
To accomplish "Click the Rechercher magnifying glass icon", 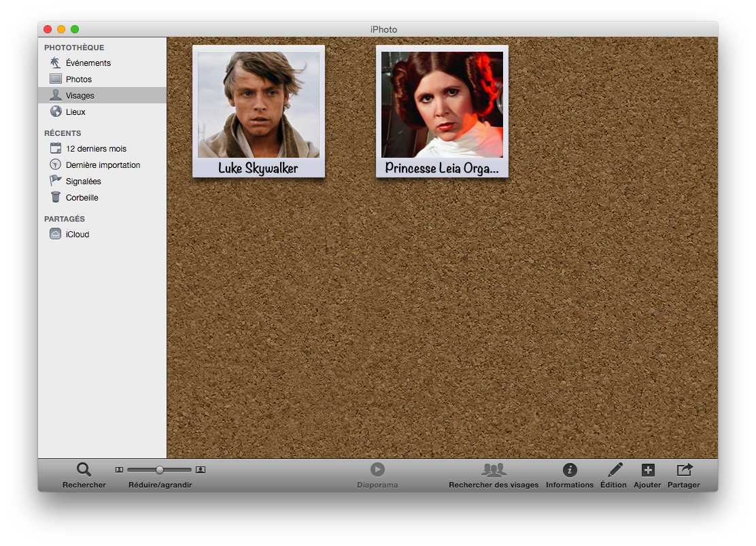I will pos(84,470).
